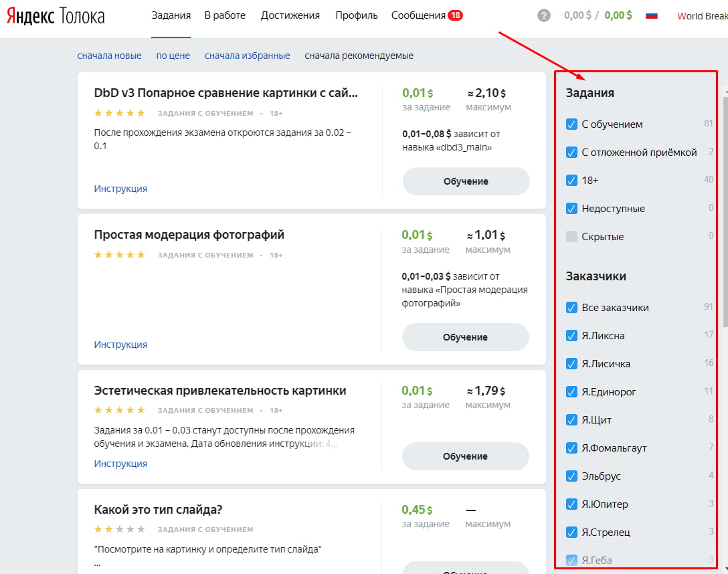The image size is (728, 574).
Task: Uncheck the Все заказчики filter
Action: pyautogui.click(x=572, y=307)
